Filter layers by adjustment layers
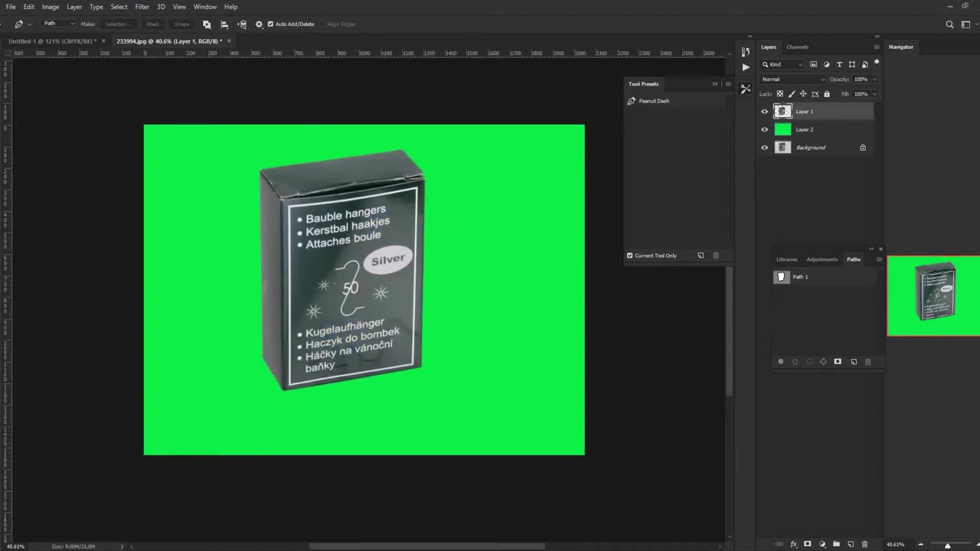980x551 pixels. click(x=826, y=64)
